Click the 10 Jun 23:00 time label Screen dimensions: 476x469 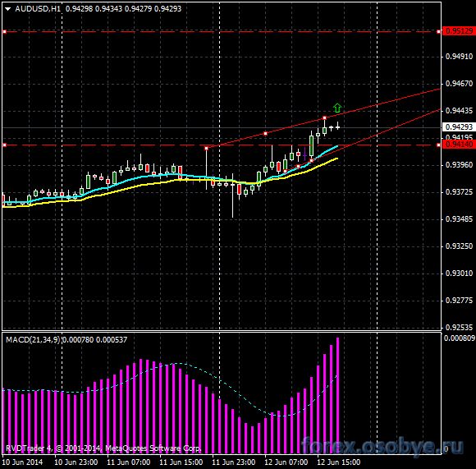tap(76, 462)
